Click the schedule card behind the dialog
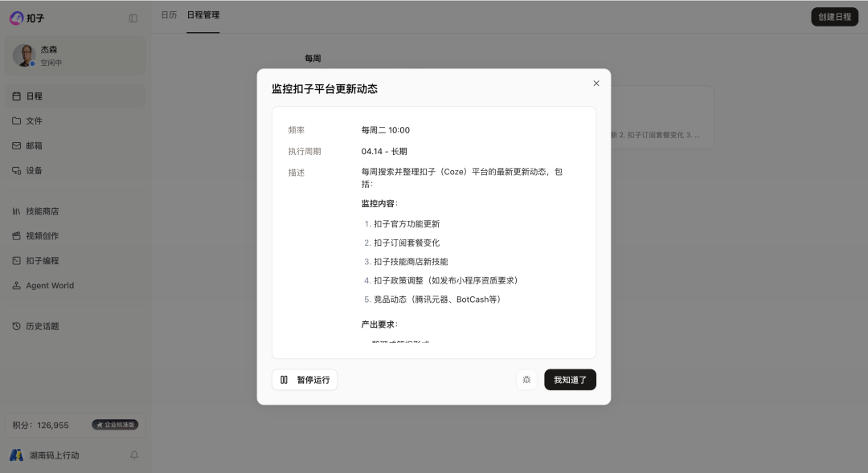 [x=661, y=117]
